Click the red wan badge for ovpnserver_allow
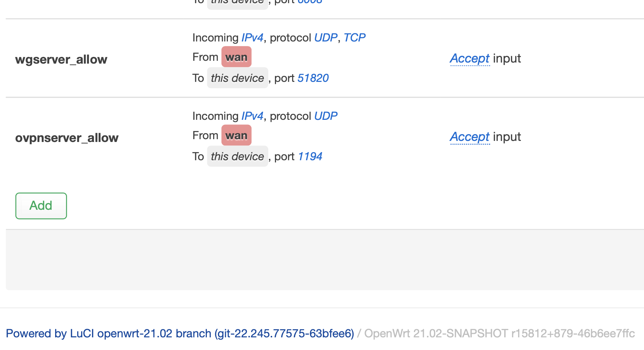This screenshot has height=350, width=644. pos(236,135)
